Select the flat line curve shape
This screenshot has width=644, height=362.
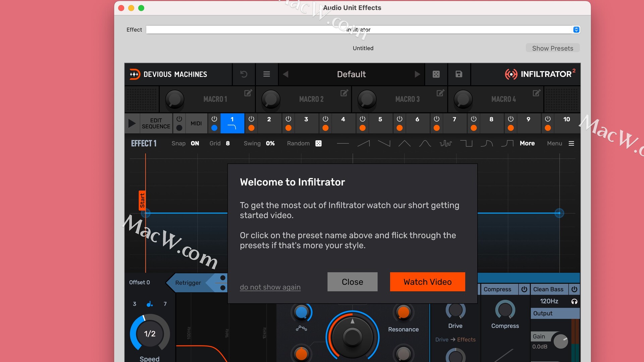[343, 143]
